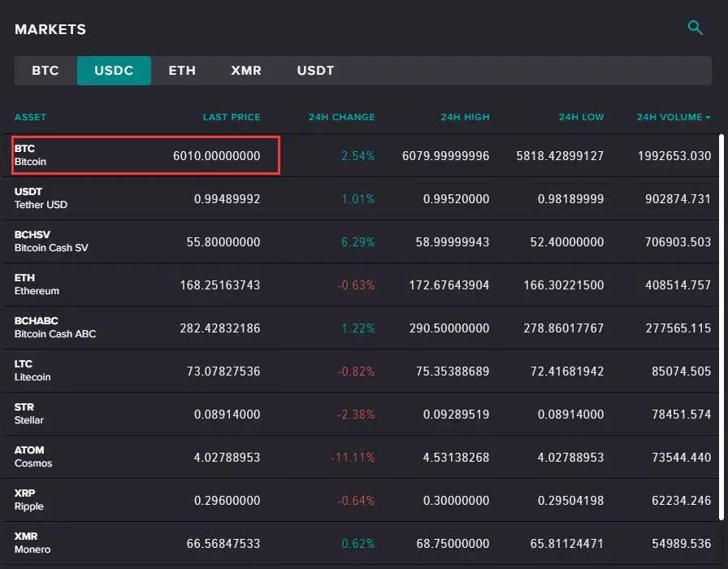Open the markets search icon
This screenshot has height=569, width=728.
[x=695, y=28]
